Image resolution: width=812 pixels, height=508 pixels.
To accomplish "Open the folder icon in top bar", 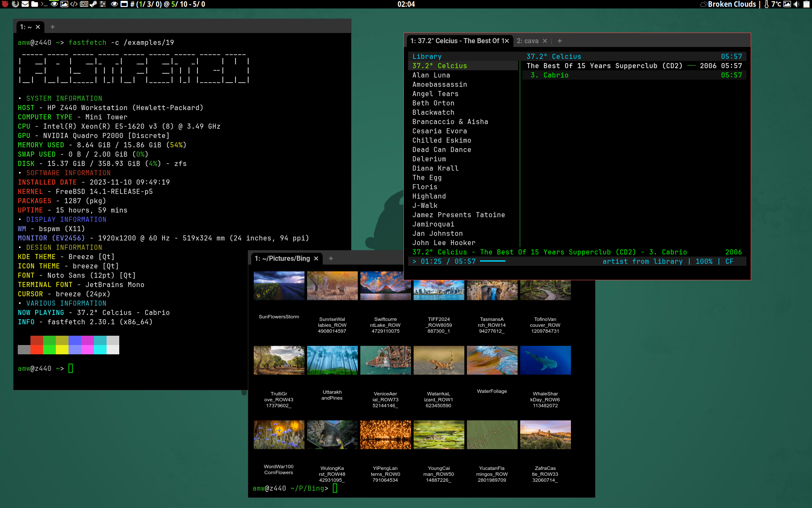I will coord(35,4).
